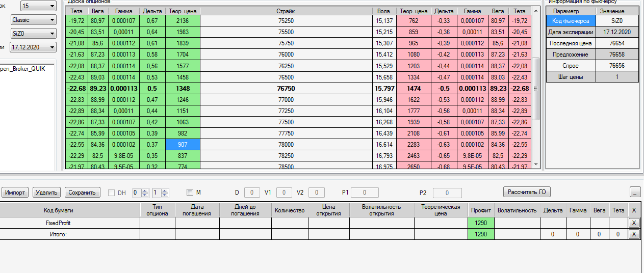Collapse the panel with the underscore button
Screen dimensions: 644x273
pyautogui.click(x=635, y=192)
